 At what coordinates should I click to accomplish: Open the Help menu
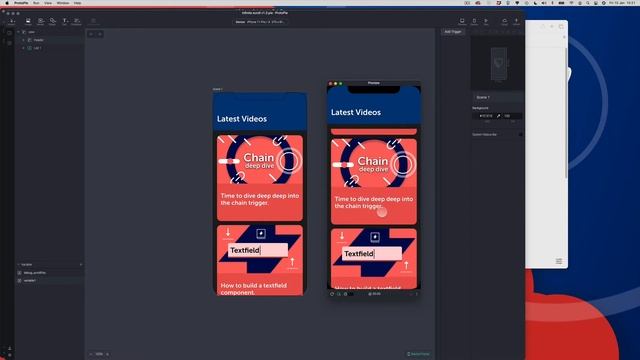[77, 3]
